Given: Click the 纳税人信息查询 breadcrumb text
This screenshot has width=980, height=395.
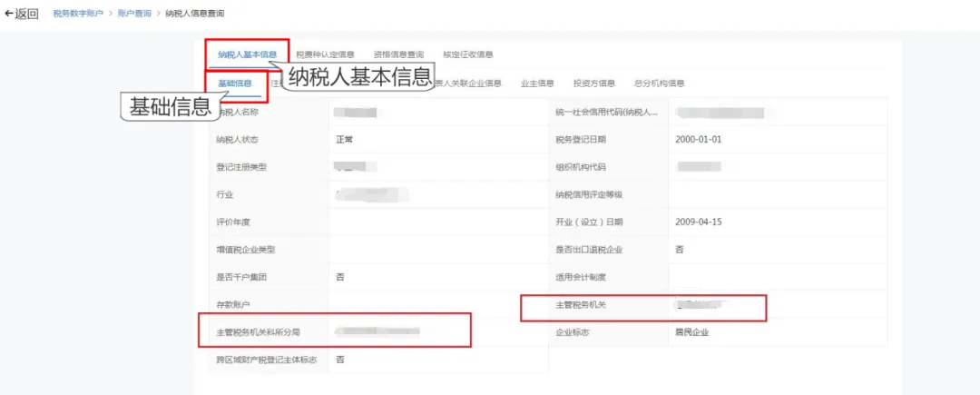Looking at the screenshot, I should coord(194,14).
